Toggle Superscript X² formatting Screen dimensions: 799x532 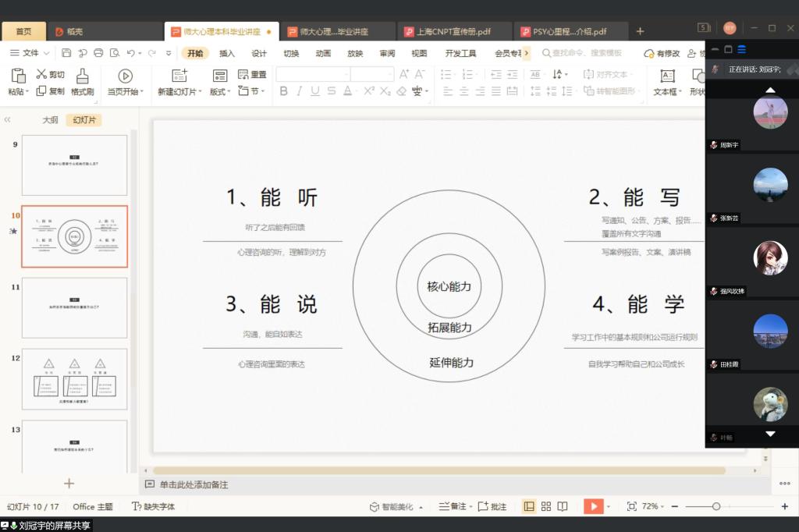coord(369,91)
